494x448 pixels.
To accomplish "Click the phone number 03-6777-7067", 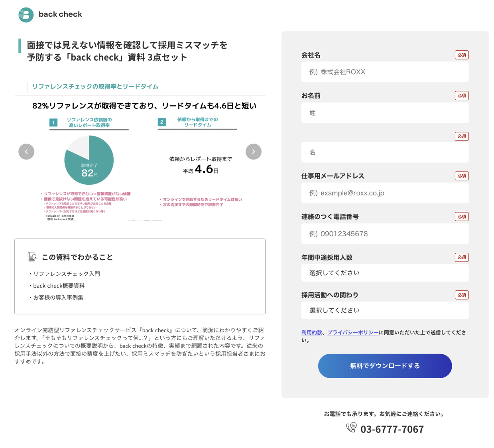I will pos(392,429).
